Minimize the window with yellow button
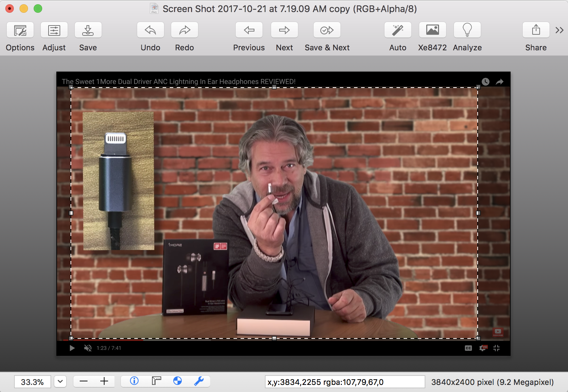Image resolution: width=568 pixels, height=392 pixels. (x=24, y=9)
